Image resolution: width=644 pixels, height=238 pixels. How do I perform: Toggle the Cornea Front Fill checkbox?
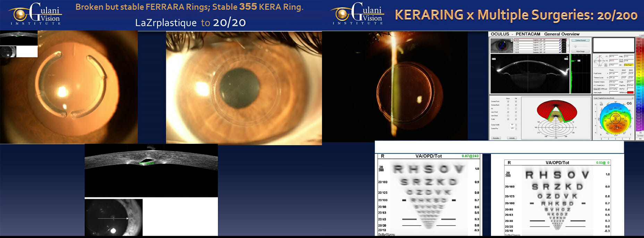click(x=516, y=101)
